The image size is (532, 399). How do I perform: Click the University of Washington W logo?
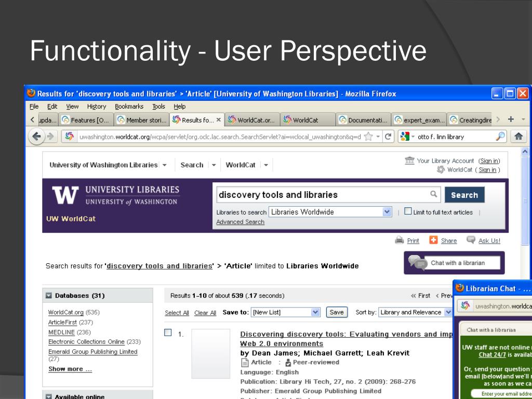(x=65, y=195)
